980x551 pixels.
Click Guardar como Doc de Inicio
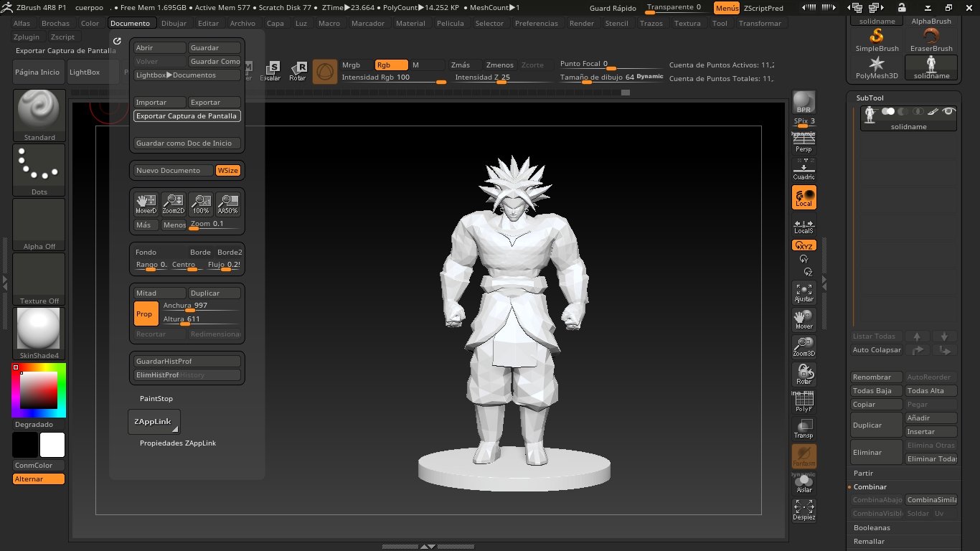point(187,143)
